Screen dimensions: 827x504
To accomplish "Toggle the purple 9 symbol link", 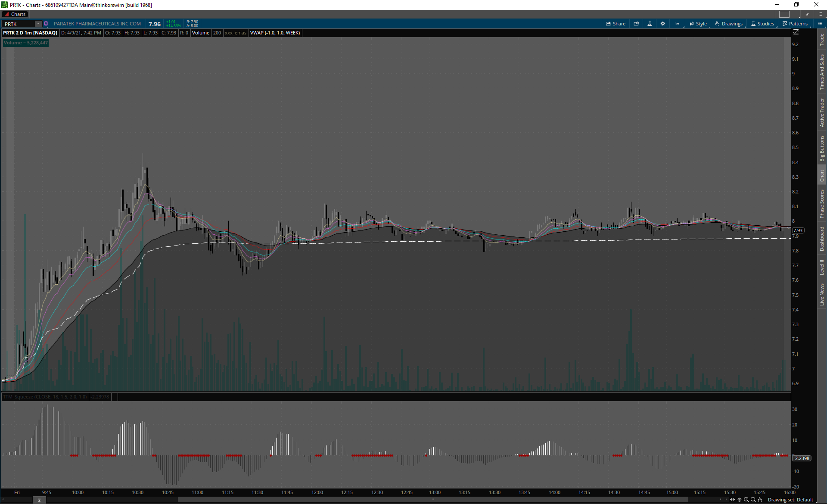I will pyautogui.click(x=46, y=24).
